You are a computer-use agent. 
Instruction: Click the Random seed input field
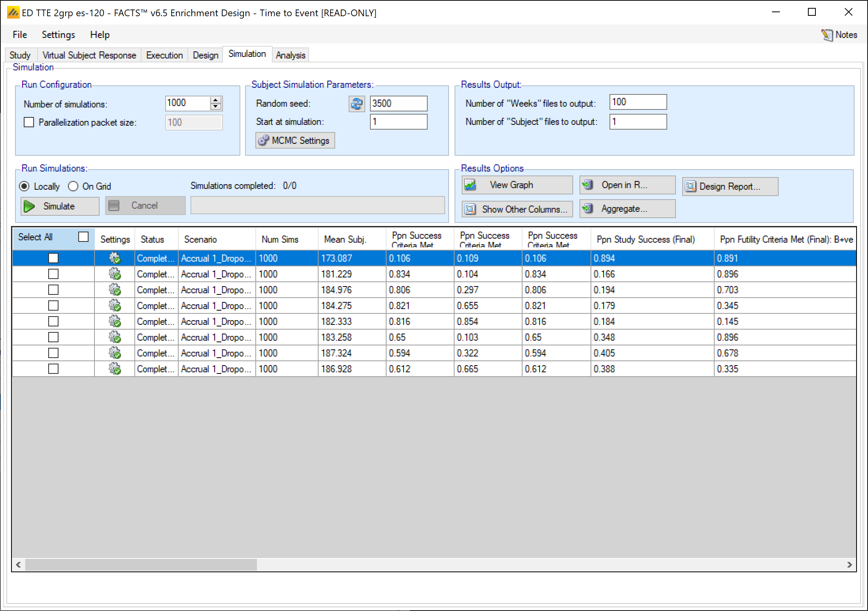pyautogui.click(x=398, y=104)
